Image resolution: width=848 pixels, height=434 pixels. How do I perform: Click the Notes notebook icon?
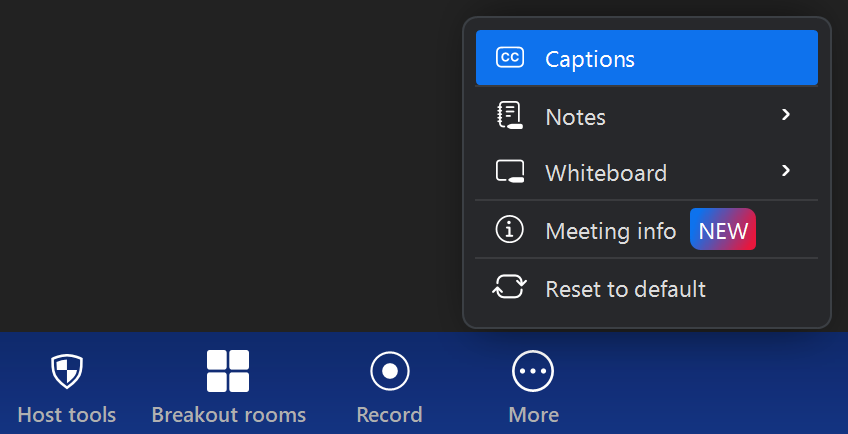point(510,116)
